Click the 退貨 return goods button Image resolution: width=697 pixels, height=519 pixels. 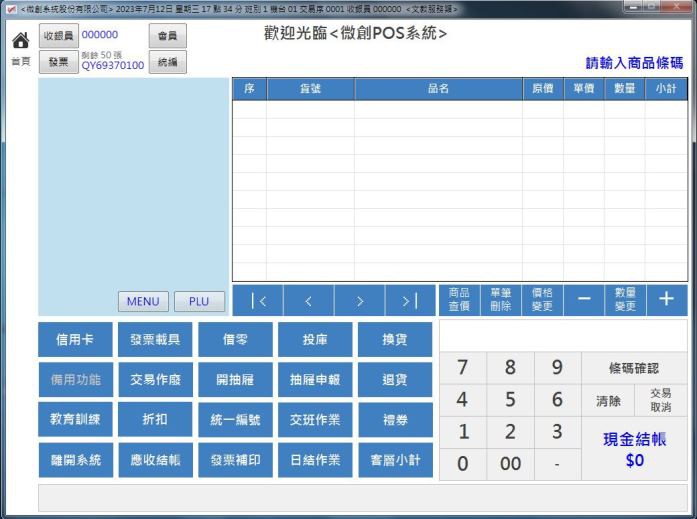pos(395,380)
